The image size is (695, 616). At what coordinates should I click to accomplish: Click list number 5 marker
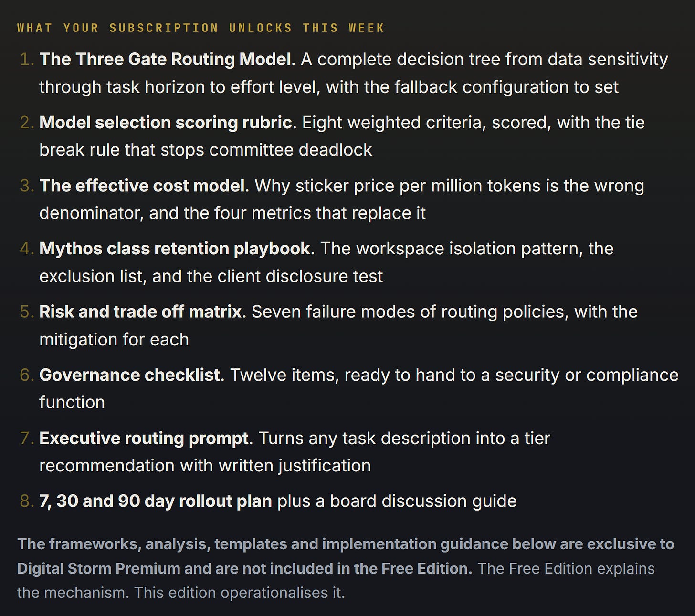[x=27, y=312]
